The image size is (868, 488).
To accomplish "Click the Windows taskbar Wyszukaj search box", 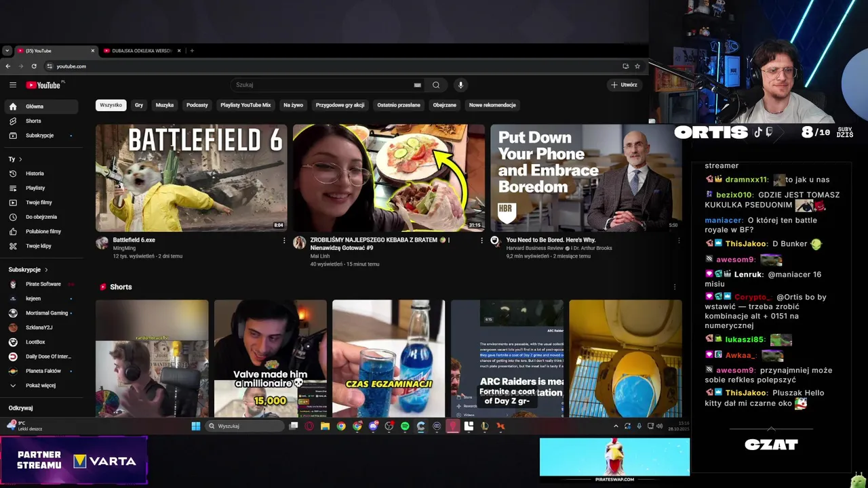I will (245, 426).
